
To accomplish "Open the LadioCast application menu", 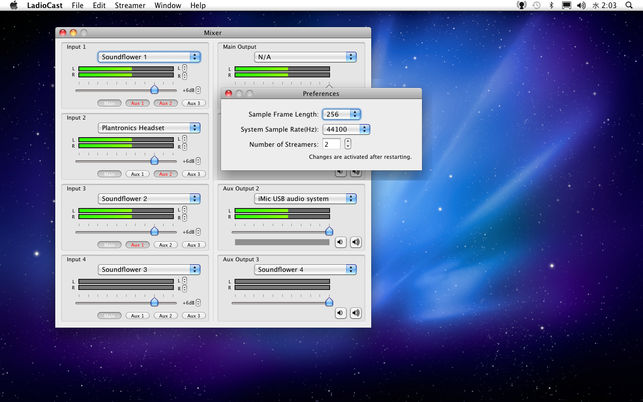I will (x=45, y=5).
